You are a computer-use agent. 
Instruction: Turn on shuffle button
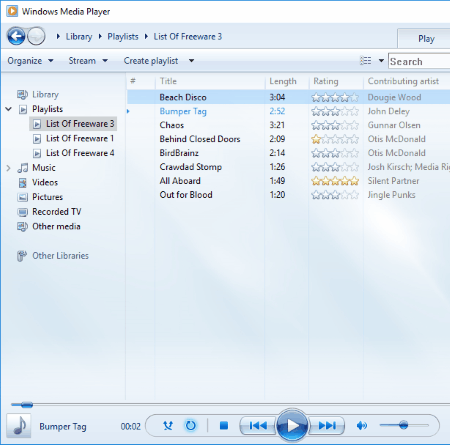[x=168, y=426]
